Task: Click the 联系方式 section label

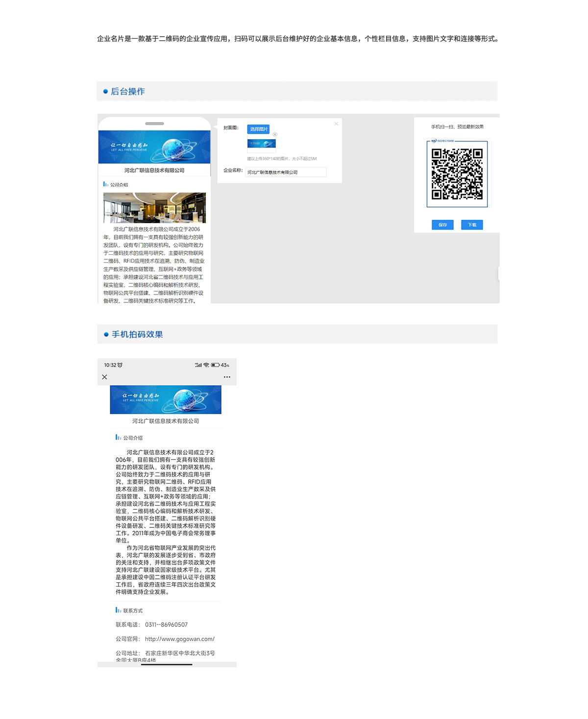Action: coord(133,611)
